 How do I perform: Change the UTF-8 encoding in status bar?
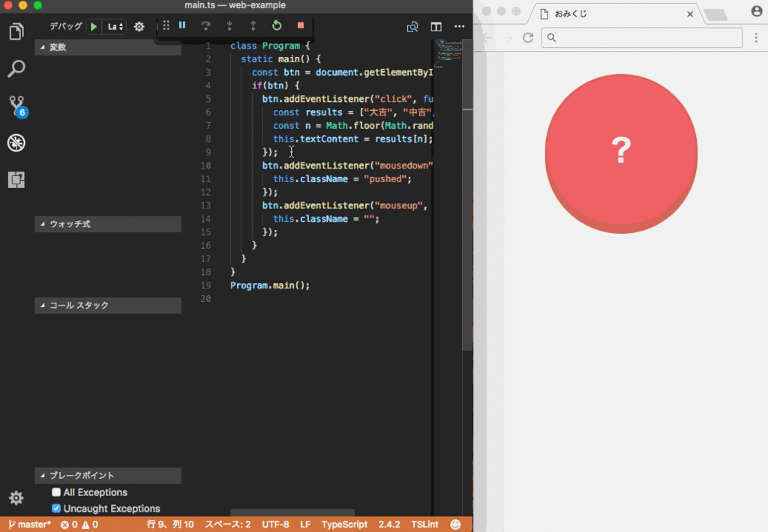coord(275,525)
